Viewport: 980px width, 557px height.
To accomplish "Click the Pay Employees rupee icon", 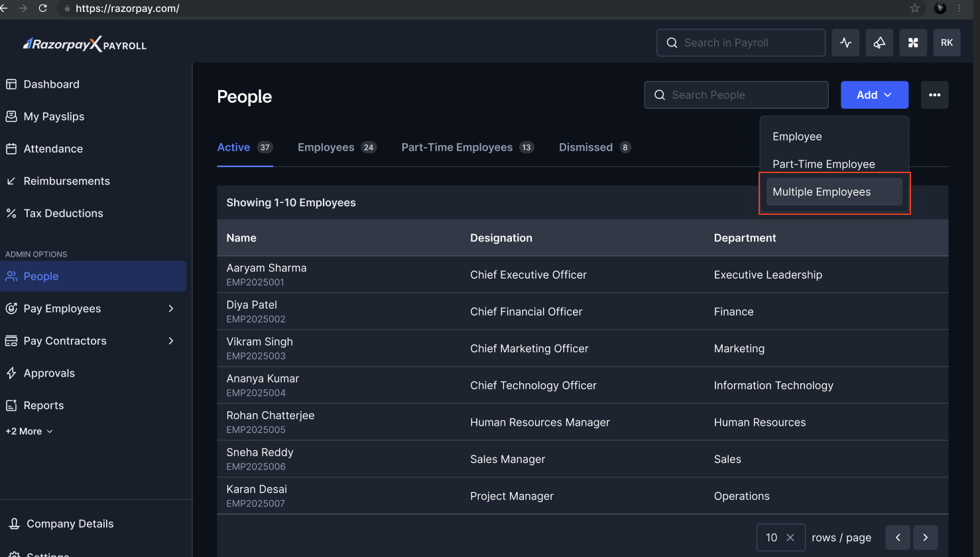I will click(11, 308).
